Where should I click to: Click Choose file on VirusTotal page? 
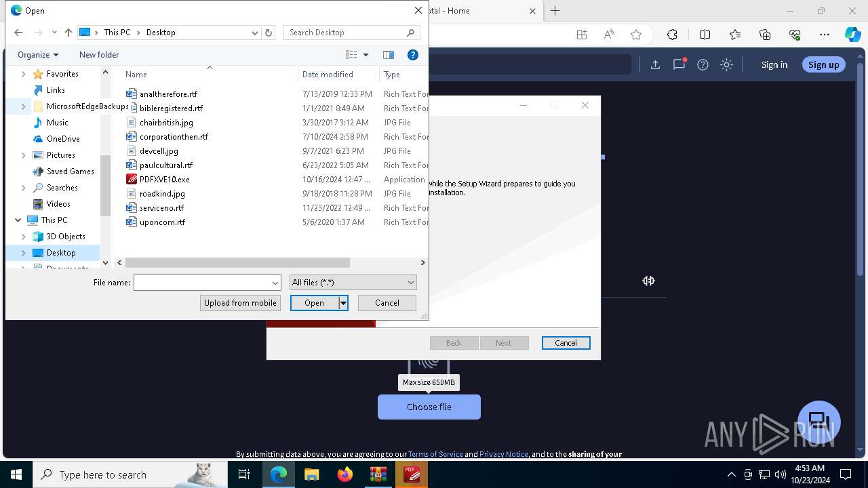pyautogui.click(x=429, y=407)
